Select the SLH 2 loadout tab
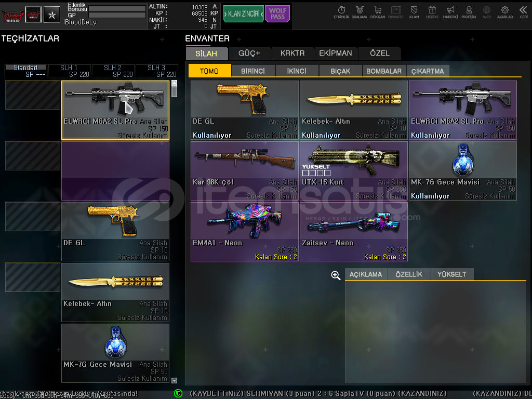Viewport: 532px width, 399px height. click(x=113, y=71)
